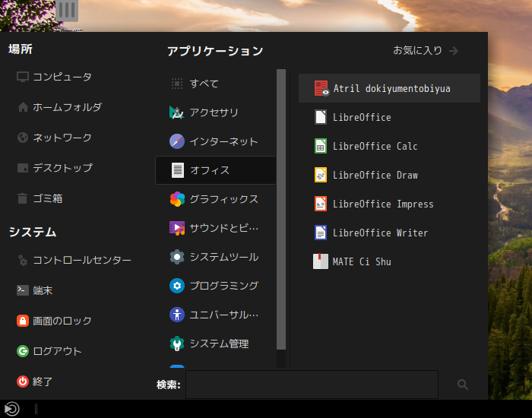Select the オフィス category label

210,170
